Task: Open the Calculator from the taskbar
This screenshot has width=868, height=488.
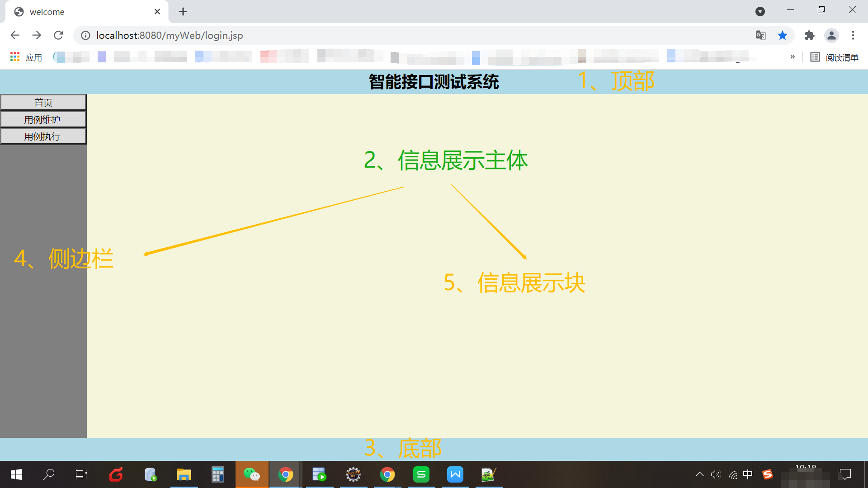Action: coord(217,474)
